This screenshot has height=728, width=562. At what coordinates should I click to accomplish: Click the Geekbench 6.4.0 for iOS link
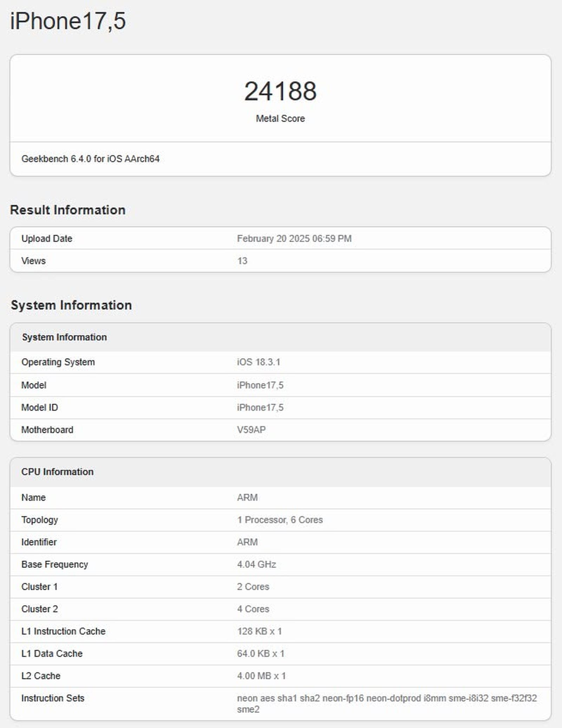pyautogui.click(x=91, y=159)
